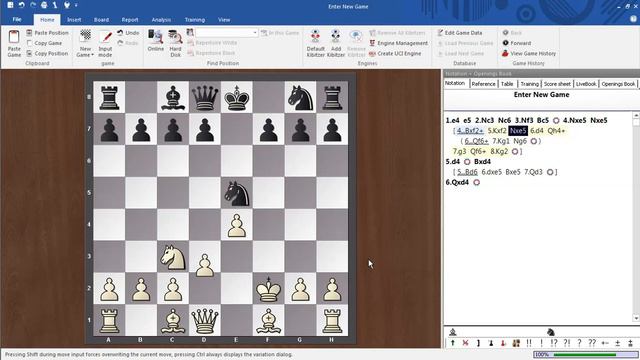Open the LiveBook tab
This screenshot has width=640, height=360.
click(x=586, y=84)
